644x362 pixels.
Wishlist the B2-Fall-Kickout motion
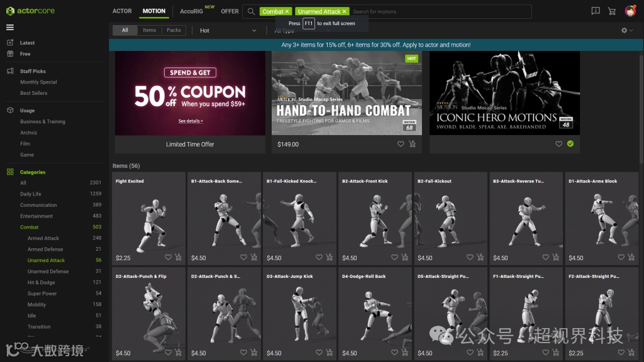470,257
